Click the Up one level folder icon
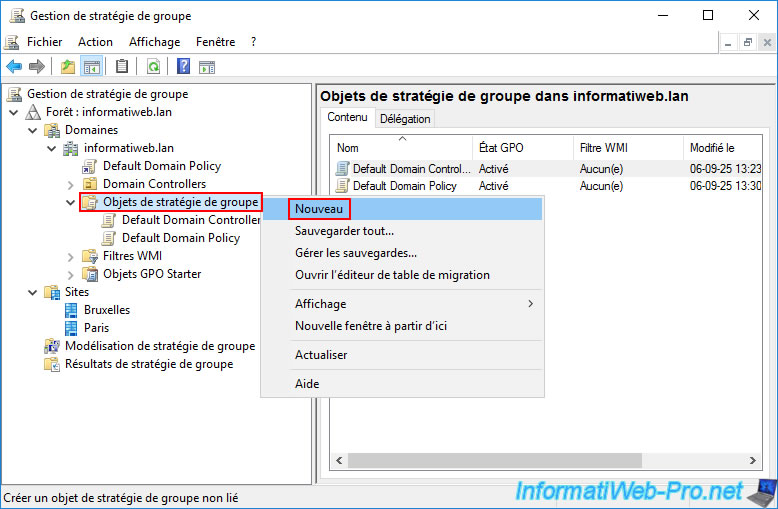Image resolution: width=778 pixels, height=509 pixels. [67, 67]
